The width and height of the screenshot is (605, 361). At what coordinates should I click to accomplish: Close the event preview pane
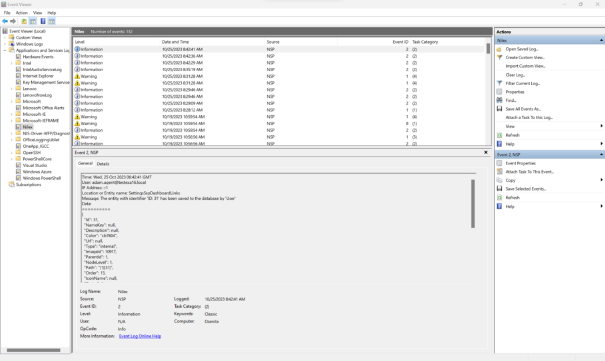[486, 152]
